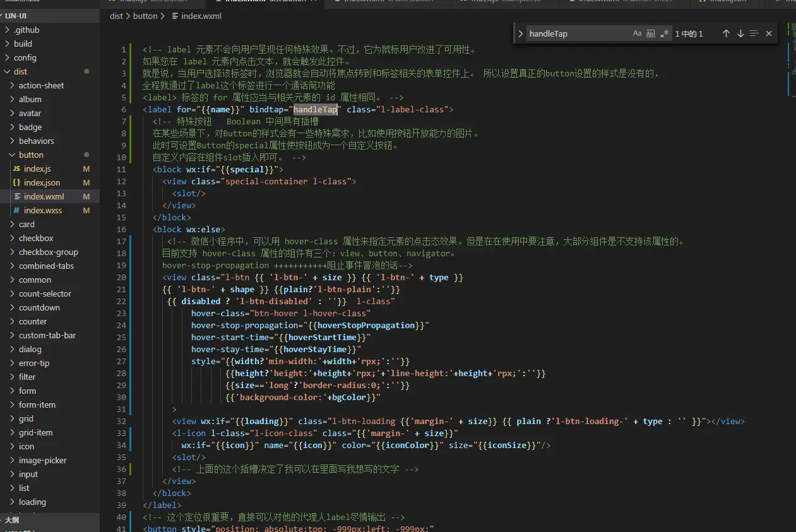Go to next match arrow in find

click(740, 33)
